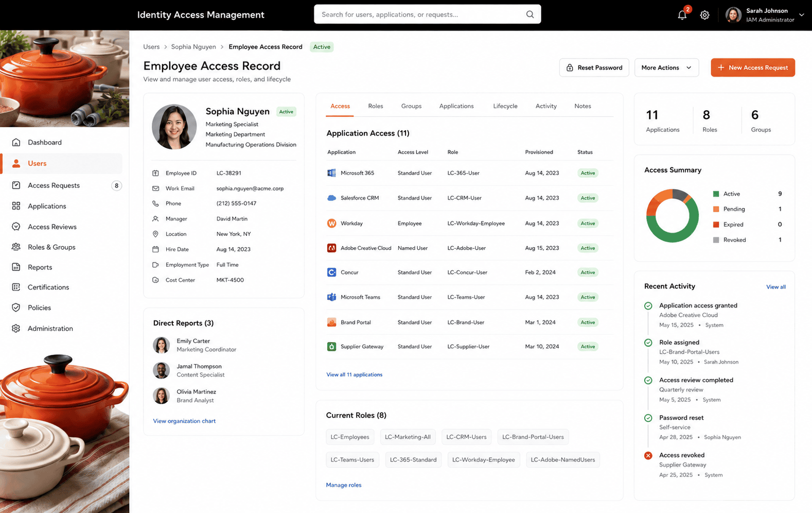Switch to the Roles tab
The image size is (812, 513).
(x=376, y=106)
